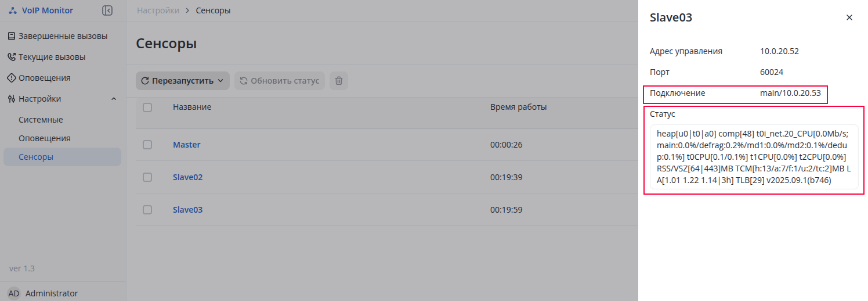Image resolution: width=868 pixels, height=301 pixels.
Task: Click the Обновить статус button
Action: 279,81
